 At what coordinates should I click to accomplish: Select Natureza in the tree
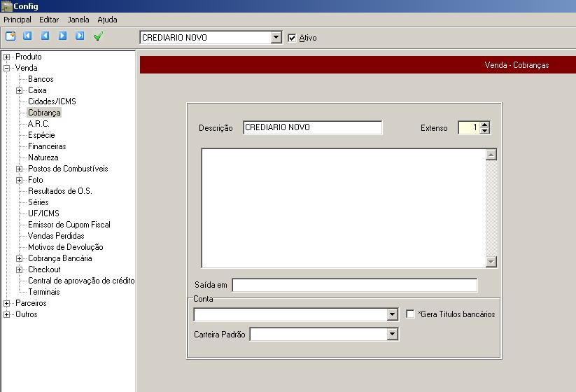[x=43, y=157]
